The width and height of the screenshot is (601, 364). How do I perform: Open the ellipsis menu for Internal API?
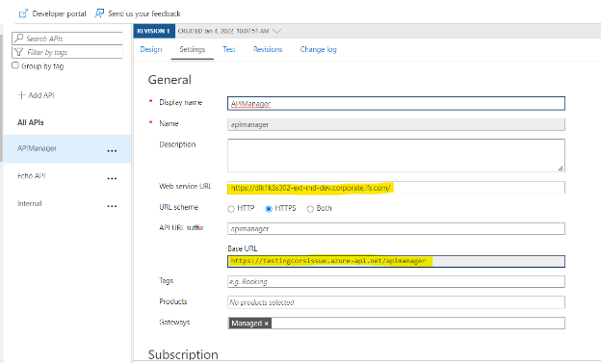pyautogui.click(x=112, y=206)
